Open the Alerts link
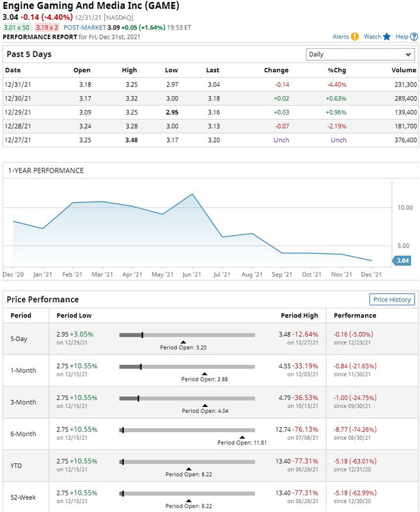This screenshot has height=512, width=420. pos(341,36)
